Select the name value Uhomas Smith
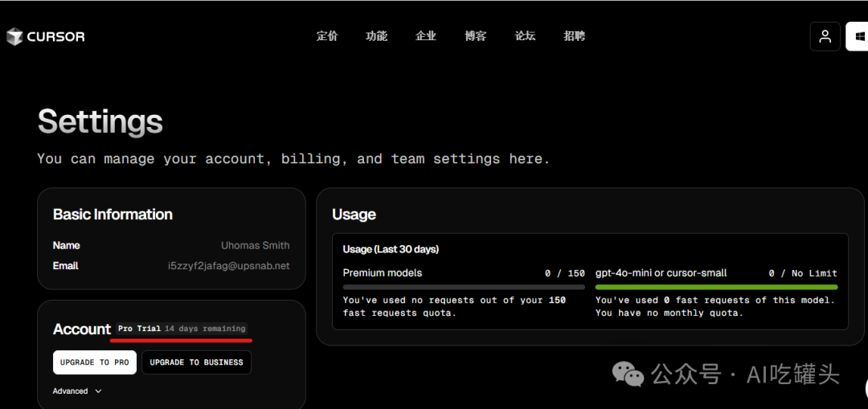The width and height of the screenshot is (868, 409). (256, 245)
